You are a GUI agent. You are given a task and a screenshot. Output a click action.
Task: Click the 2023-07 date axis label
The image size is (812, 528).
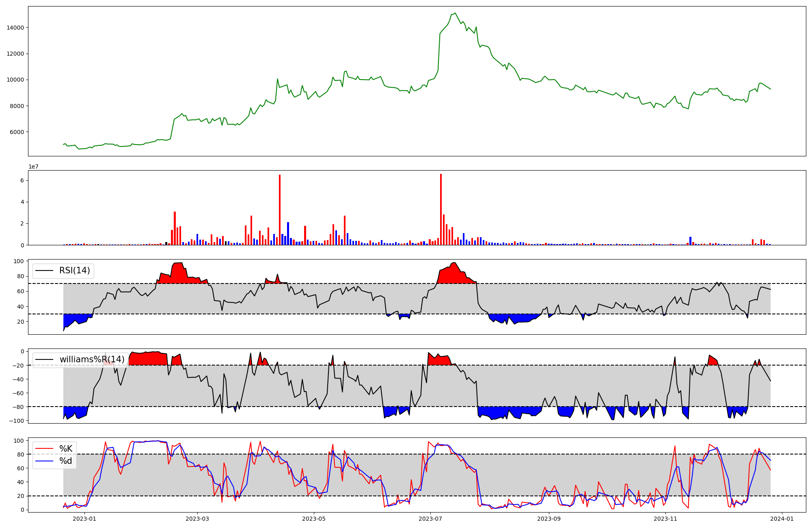click(430, 519)
